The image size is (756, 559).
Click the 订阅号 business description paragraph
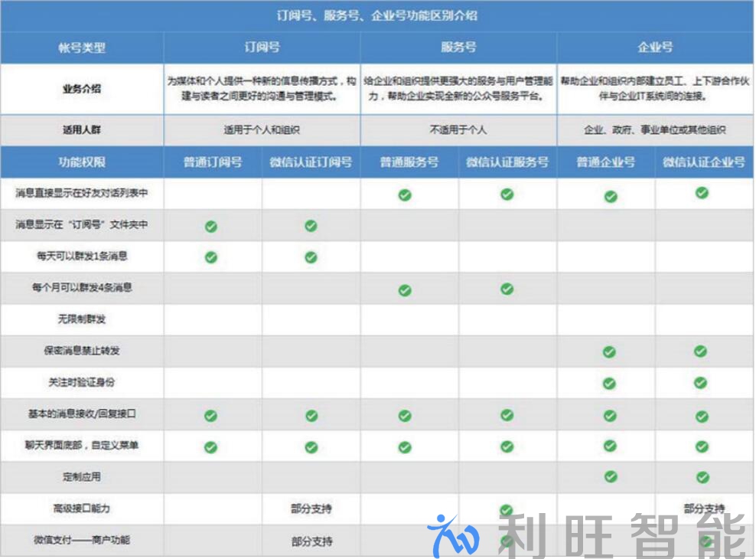262,88
